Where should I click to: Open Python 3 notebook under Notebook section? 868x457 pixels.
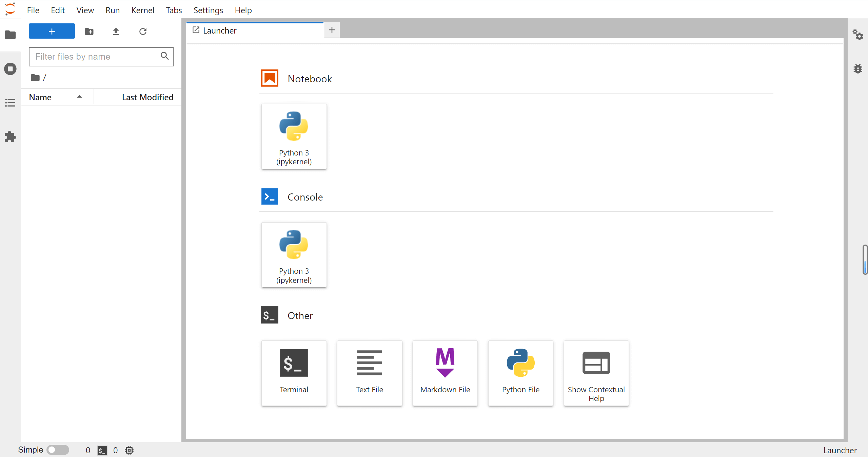(294, 136)
